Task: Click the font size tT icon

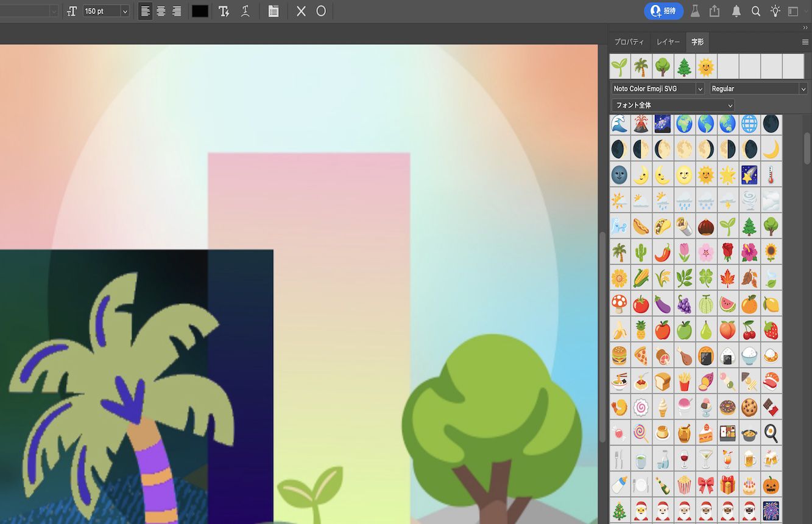Action: [72, 11]
